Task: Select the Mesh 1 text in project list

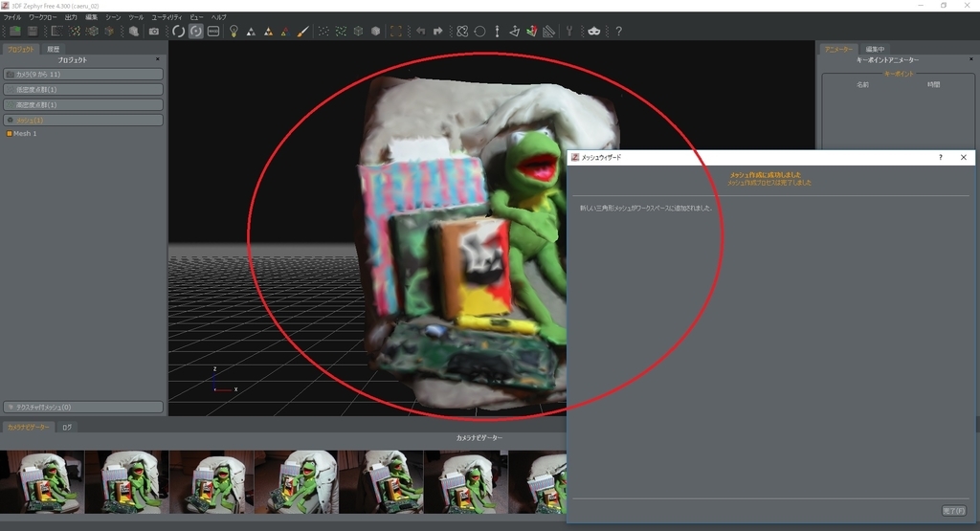Action: tap(25, 134)
